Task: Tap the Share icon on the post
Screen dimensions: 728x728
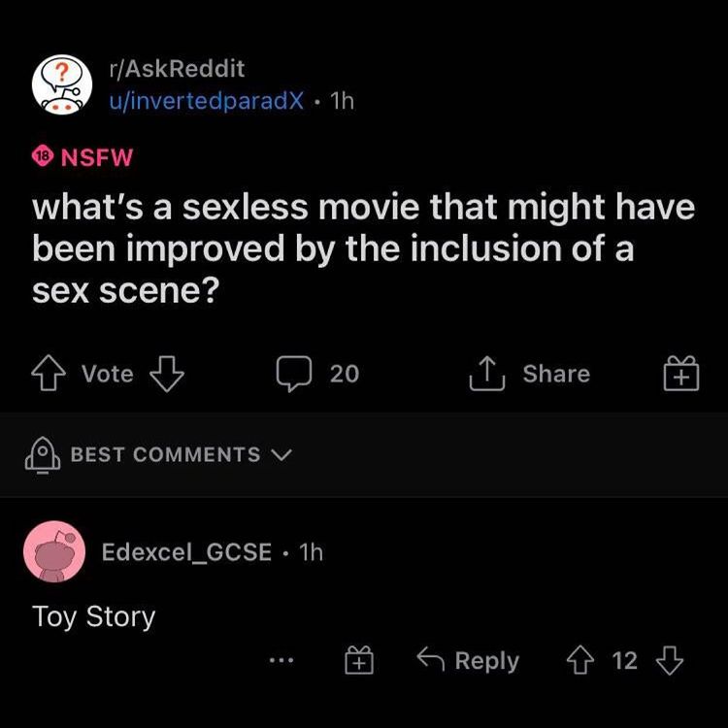Action: (x=487, y=374)
